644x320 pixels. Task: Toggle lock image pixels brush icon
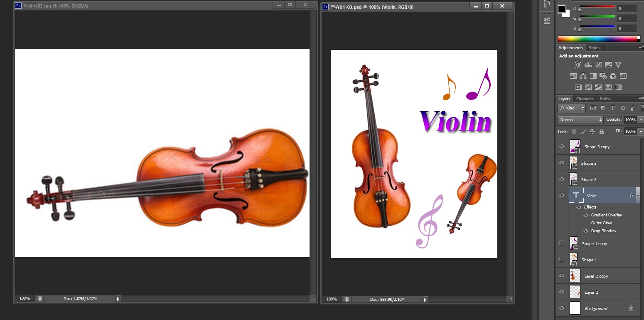coord(583,131)
